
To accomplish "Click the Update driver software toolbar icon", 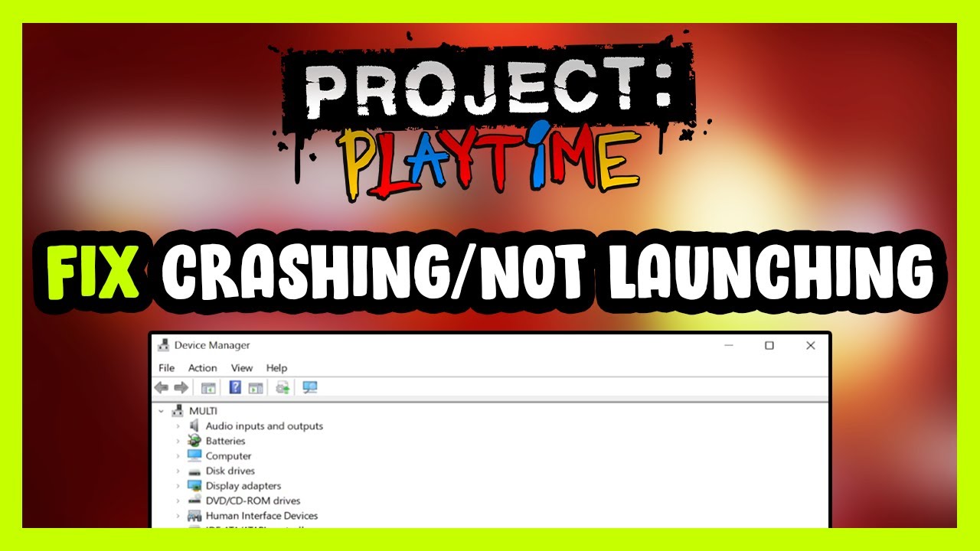I will (283, 388).
